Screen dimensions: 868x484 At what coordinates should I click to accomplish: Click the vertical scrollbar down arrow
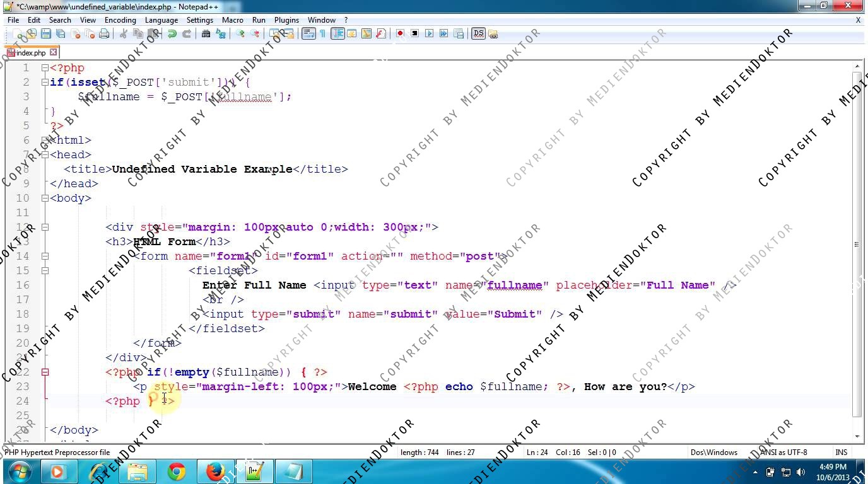tap(857, 436)
